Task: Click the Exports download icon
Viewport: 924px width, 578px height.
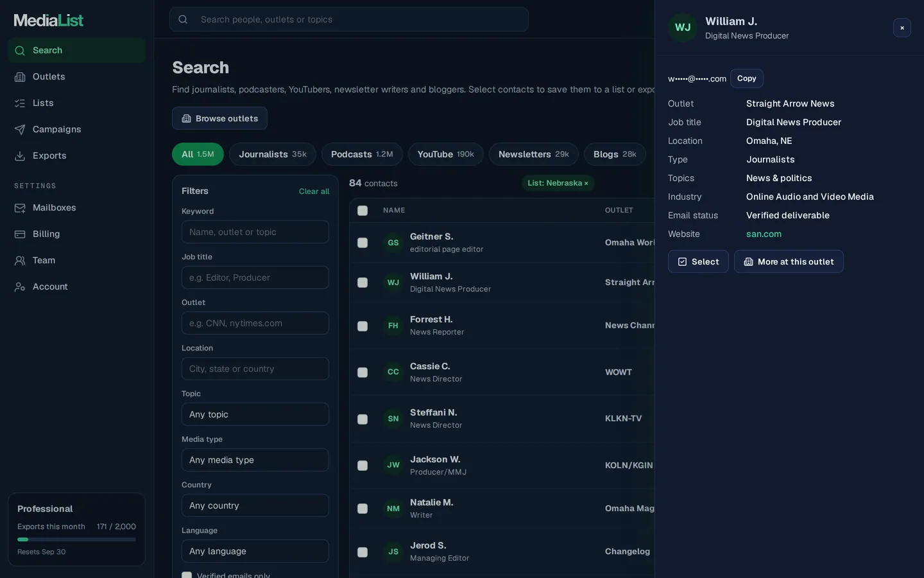Action: click(20, 156)
